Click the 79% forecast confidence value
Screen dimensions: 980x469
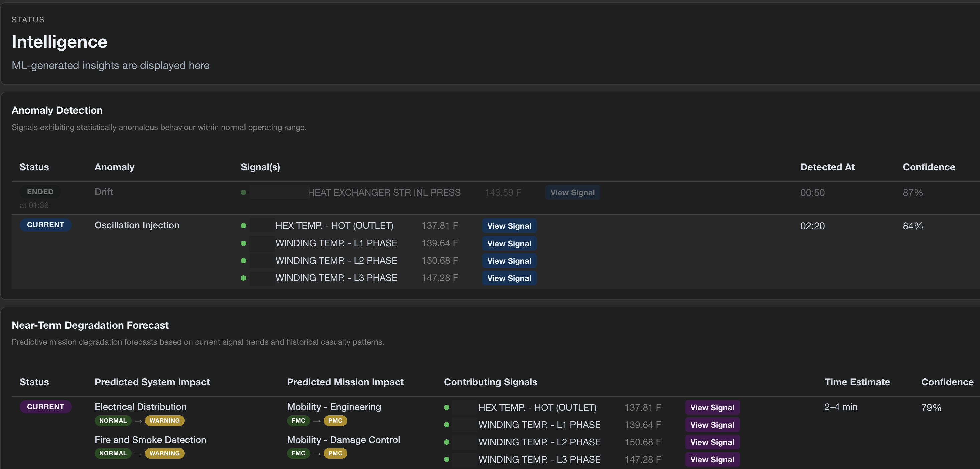pyautogui.click(x=931, y=408)
